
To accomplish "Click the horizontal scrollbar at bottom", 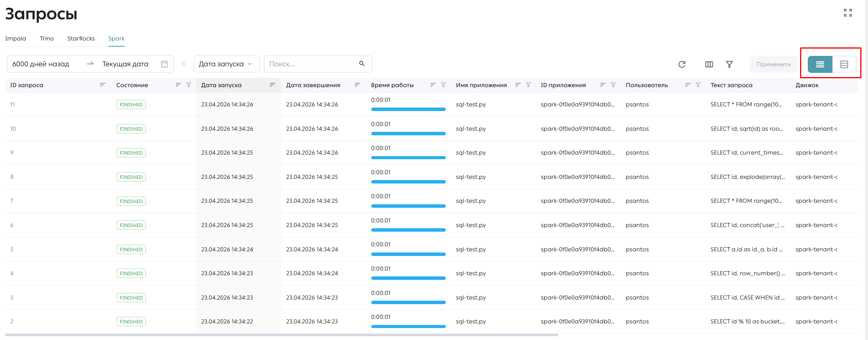I will click(281, 335).
